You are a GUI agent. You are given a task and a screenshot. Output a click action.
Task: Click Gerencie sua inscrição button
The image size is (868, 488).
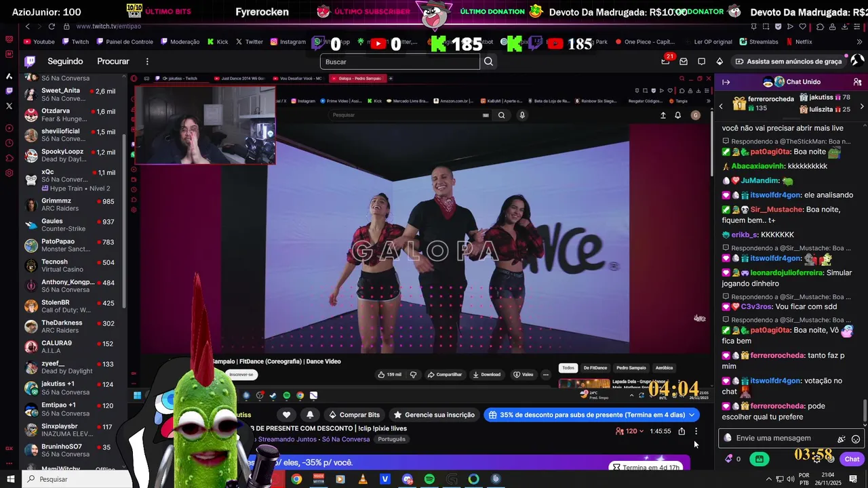click(x=434, y=415)
